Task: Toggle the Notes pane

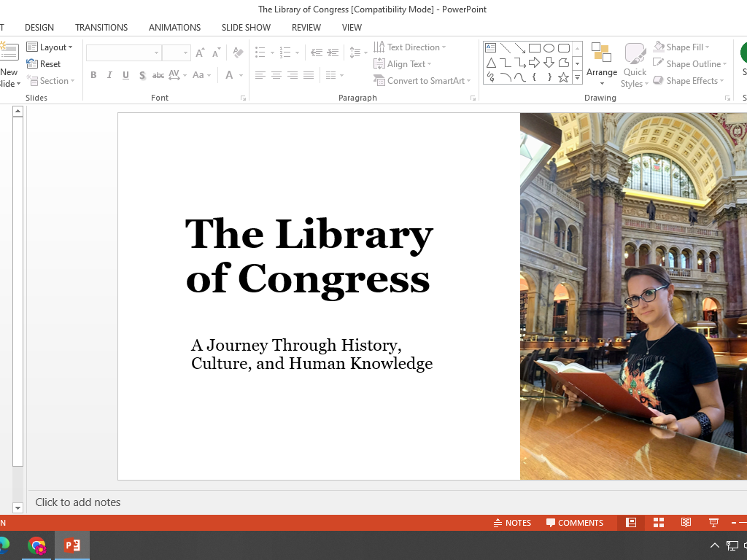Action: tap(512, 523)
